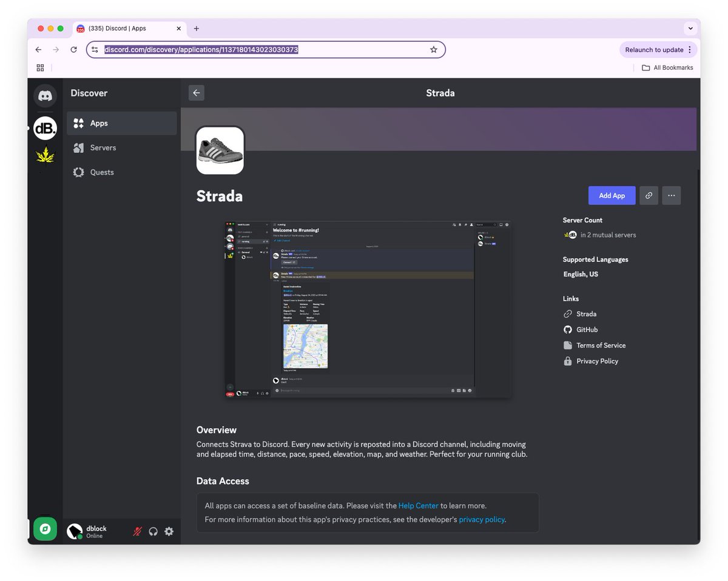Open Quests in Discover sidebar

(x=122, y=172)
